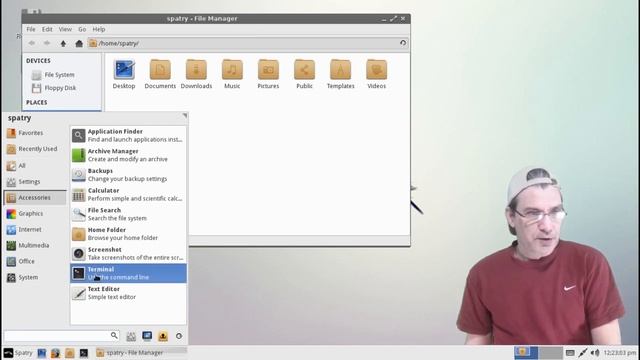Click the Lock Screen monitor icon
640x360 pixels.
(x=147, y=336)
